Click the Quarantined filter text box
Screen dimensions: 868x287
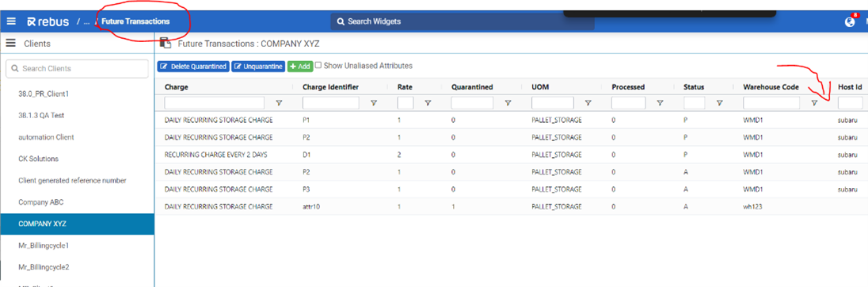click(472, 103)
